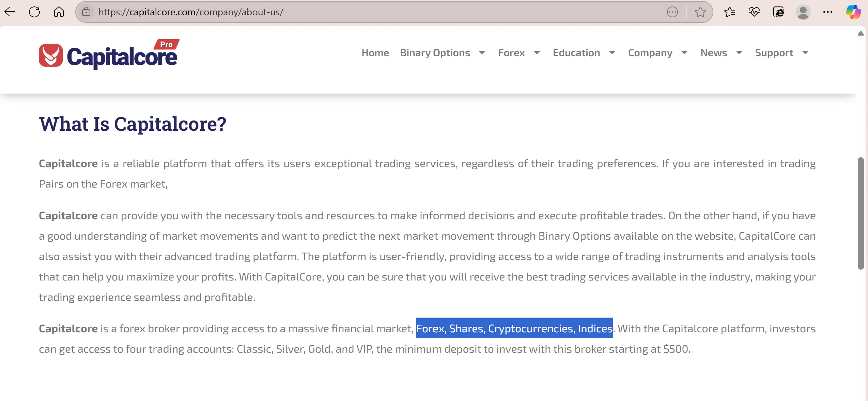The width and height of the screenshot is (868, 401).
Task: Open the user profile menu
Action: (x=803, y=12)
